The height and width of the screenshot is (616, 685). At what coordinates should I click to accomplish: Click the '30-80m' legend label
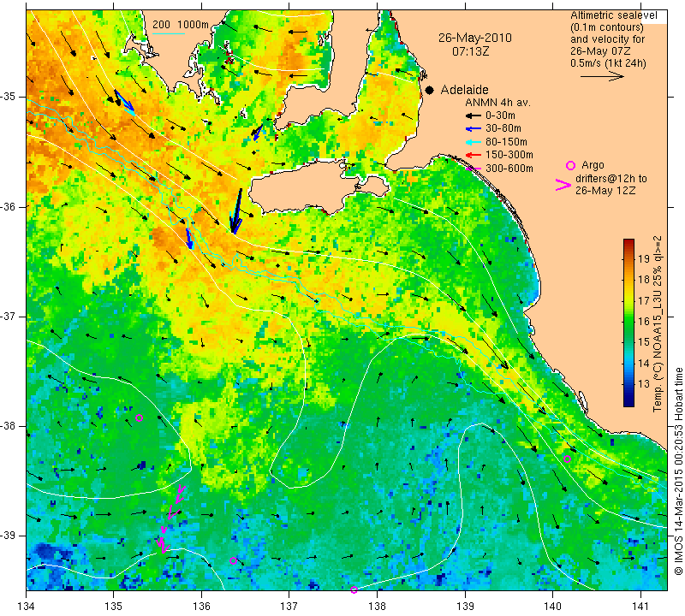(x=503, y=128)
